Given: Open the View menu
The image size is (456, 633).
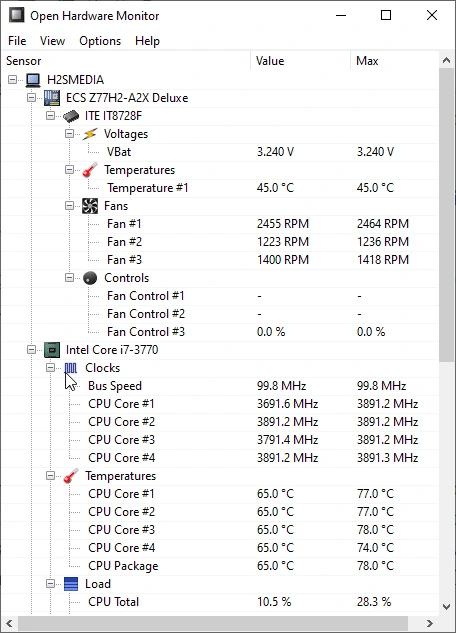Looking at the screenshot, I should click(52, 41).
